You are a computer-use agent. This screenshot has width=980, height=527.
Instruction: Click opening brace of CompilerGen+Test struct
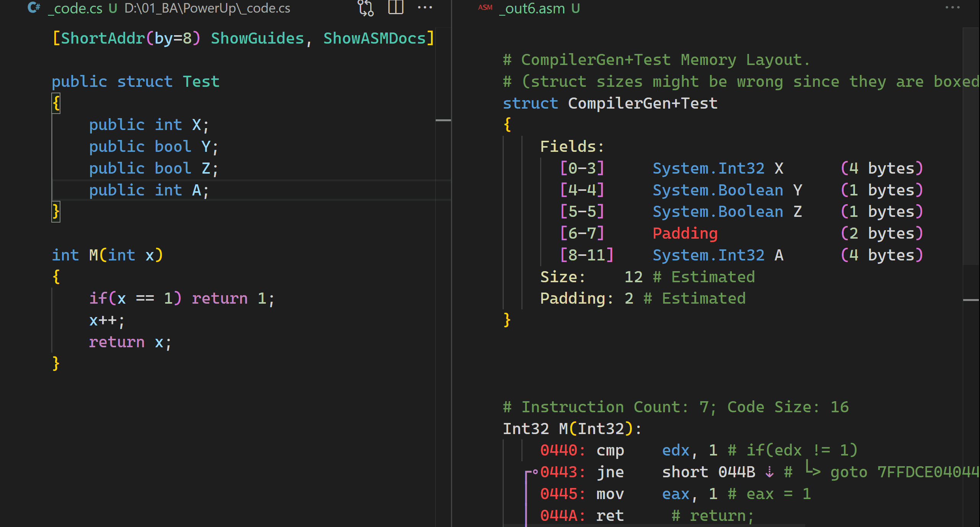tap(507, 125)
